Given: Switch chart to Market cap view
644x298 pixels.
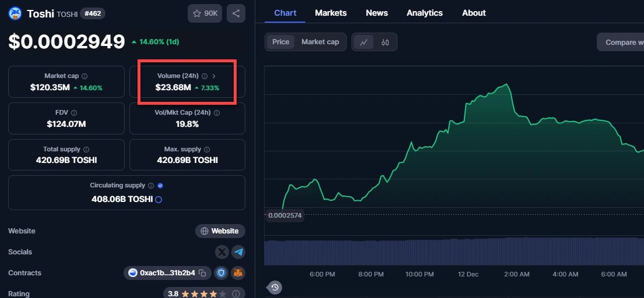Looking at the screenshot, I should point(320,42).
